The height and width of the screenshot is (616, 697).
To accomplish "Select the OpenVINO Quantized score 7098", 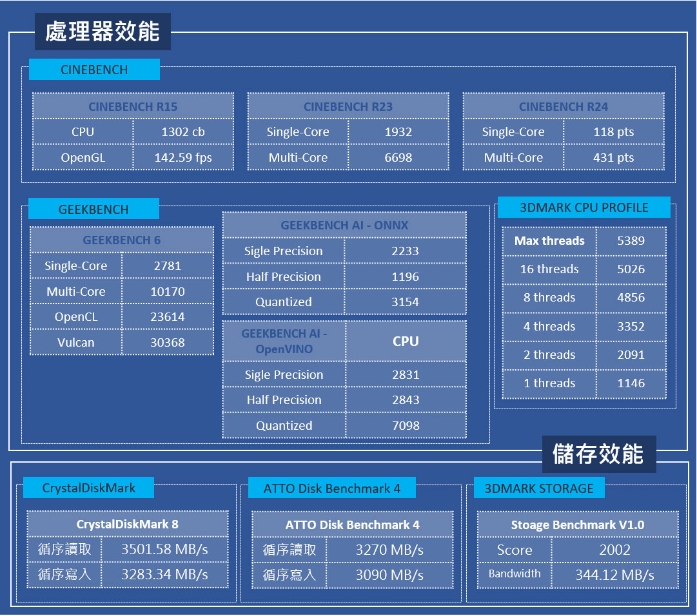I will (x=406, y=426).
